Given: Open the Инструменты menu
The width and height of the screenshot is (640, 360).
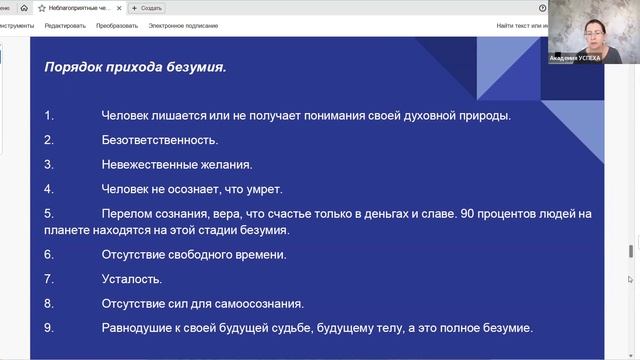Looking at the screenshot, I should 17,26.
